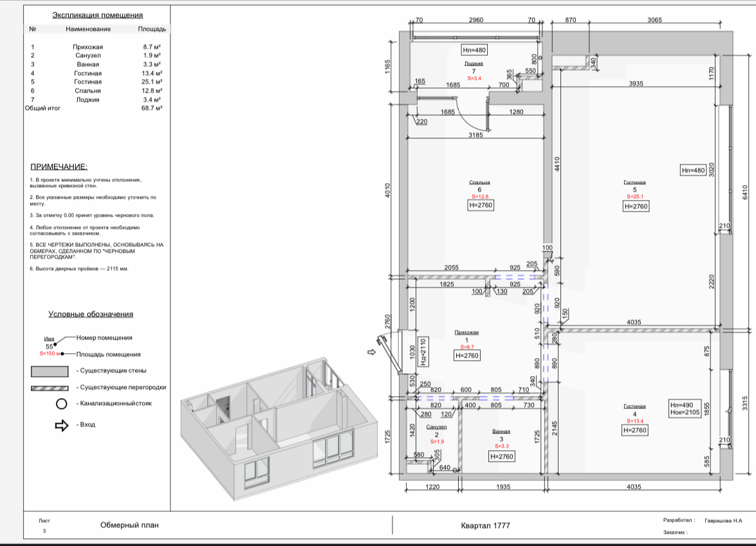Screen dimensions: 756x546
Task: Click the entrance arrow icon in the legend
Action: tap(62, 425)
